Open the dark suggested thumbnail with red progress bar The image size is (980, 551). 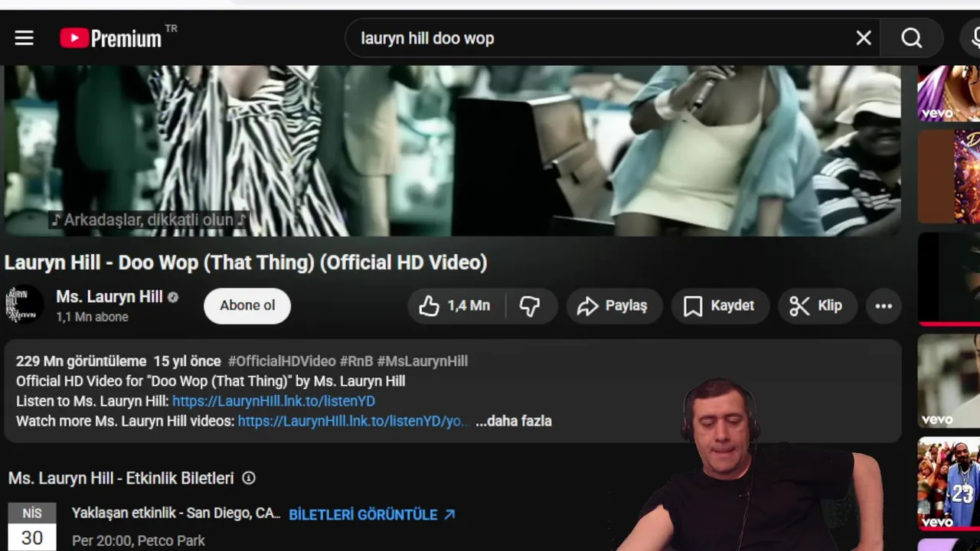point(949,279)
